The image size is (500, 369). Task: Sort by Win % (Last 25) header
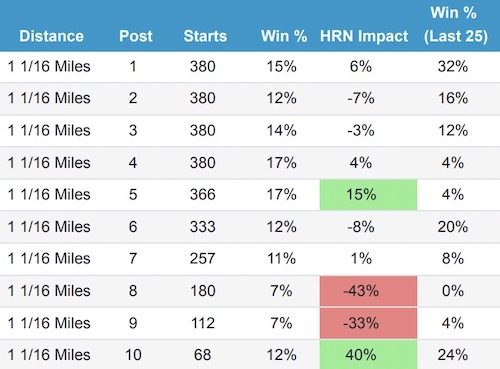[x=455, y=24]
